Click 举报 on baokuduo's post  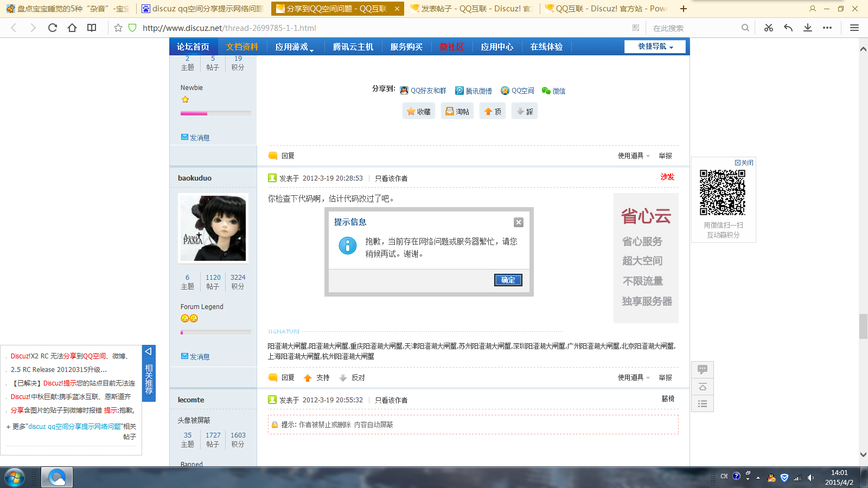(666, 377)
